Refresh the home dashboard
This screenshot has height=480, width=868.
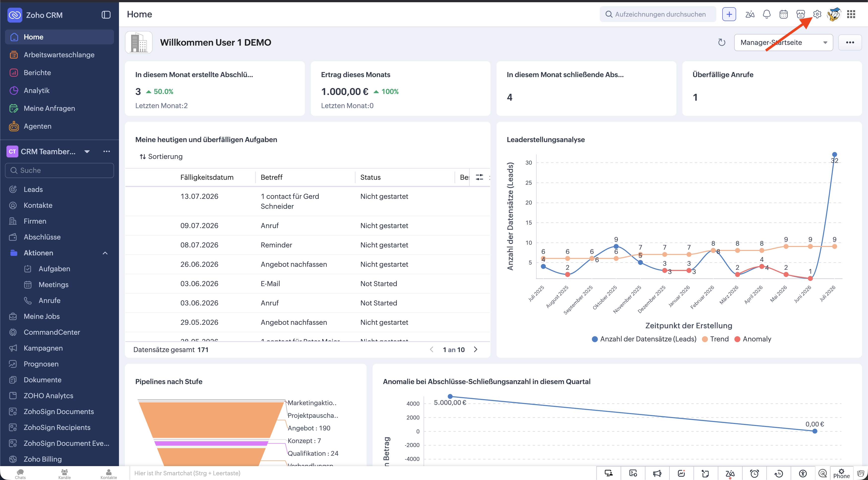(x=722, y=42)
